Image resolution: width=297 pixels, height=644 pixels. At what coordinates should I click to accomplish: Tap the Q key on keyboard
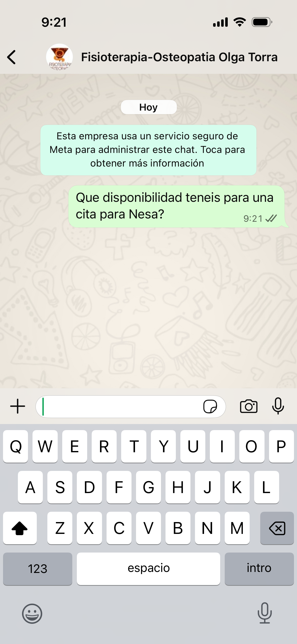click(15, 446)
